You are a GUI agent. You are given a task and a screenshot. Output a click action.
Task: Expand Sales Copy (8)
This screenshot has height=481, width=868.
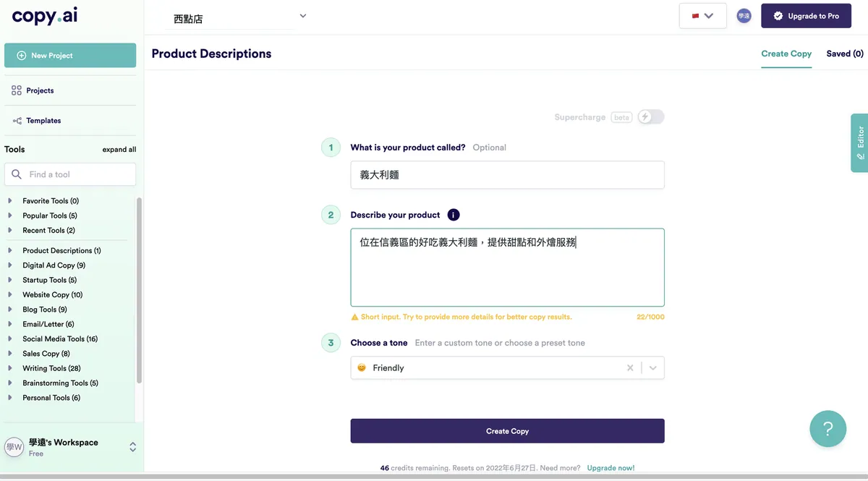click(x=46, y=354)
